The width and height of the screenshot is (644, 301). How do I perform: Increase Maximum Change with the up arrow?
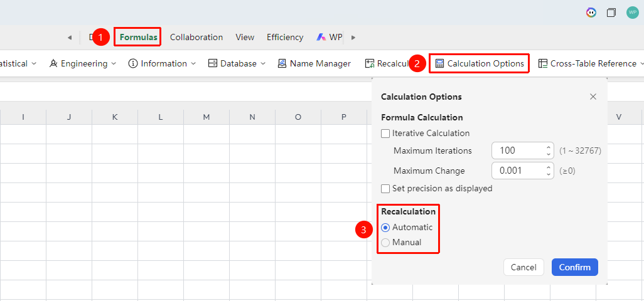click(549, 167)
